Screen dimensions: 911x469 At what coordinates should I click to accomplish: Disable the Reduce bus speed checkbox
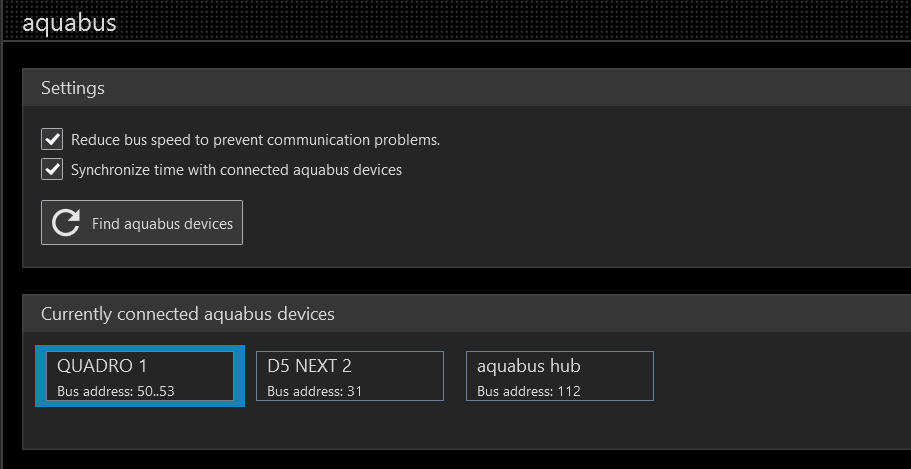coord(52,140)
